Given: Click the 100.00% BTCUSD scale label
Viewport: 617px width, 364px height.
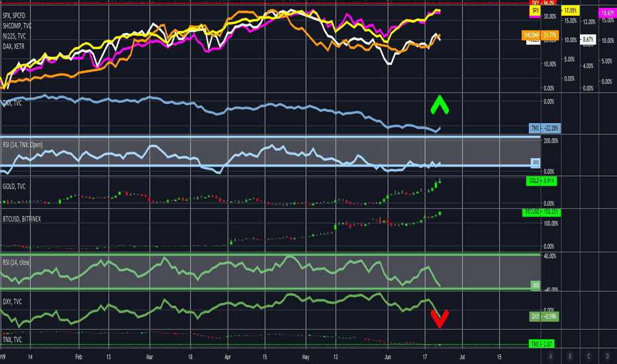Looking at the screenshot, I should [x=551, y=224].
